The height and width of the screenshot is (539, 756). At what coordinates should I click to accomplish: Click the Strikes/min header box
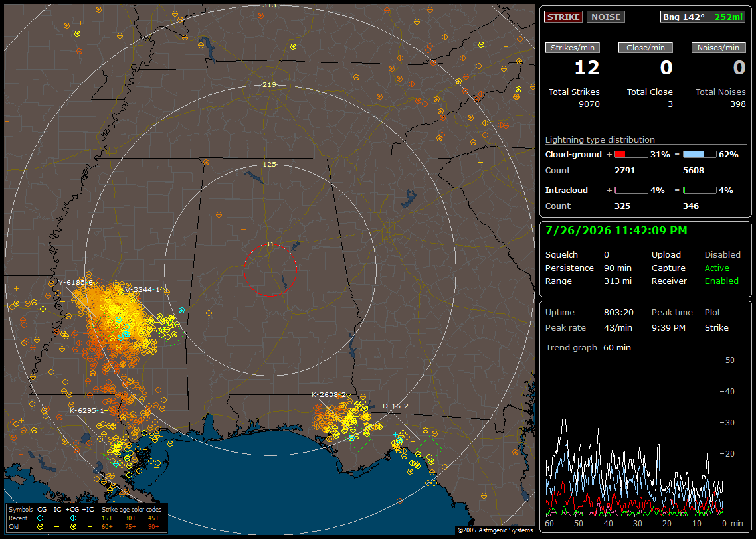coord(572,48)
